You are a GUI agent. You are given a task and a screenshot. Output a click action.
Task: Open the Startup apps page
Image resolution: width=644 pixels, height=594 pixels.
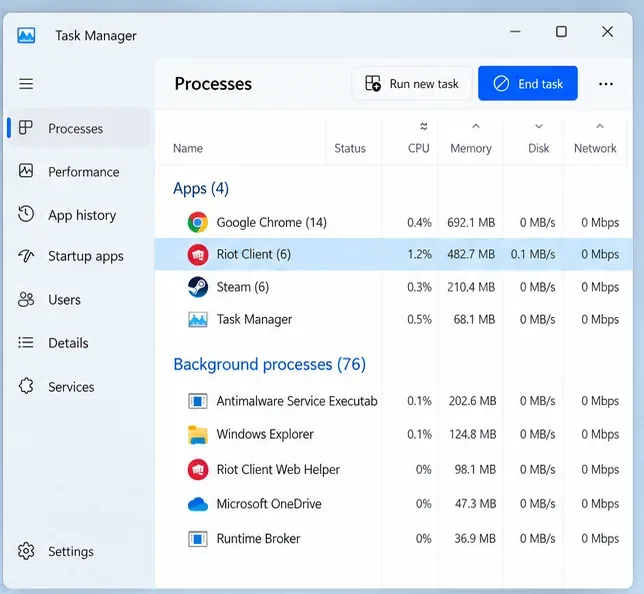tap(79, 256)
